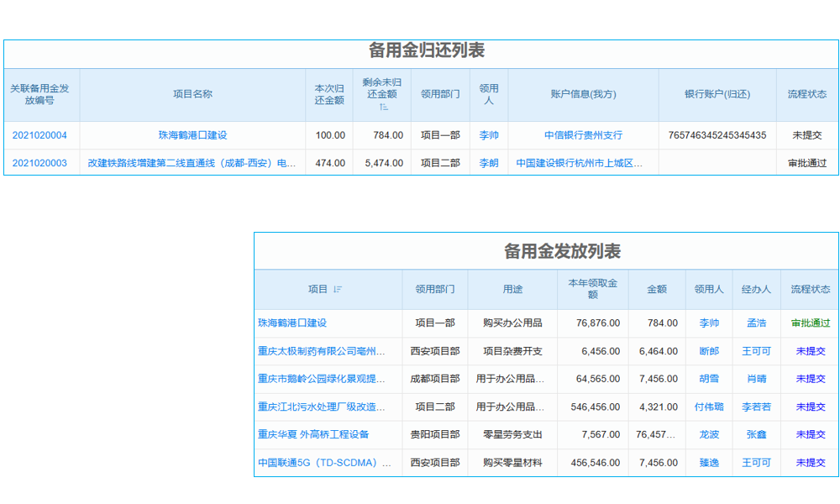The image size is (840, 504).
Task: Open the 中国联通5G（TD-SCDMA） project link
Action: tap(323, 462)
